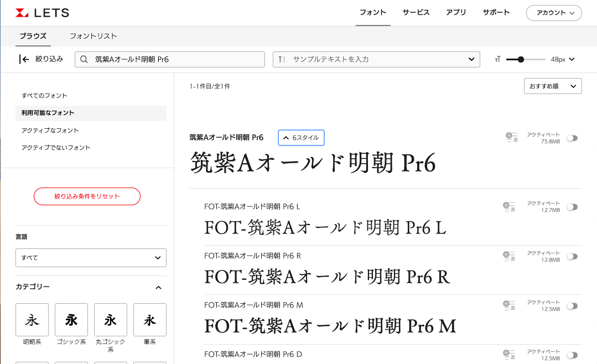Select the 明朝系 category tile

[32, 320]
